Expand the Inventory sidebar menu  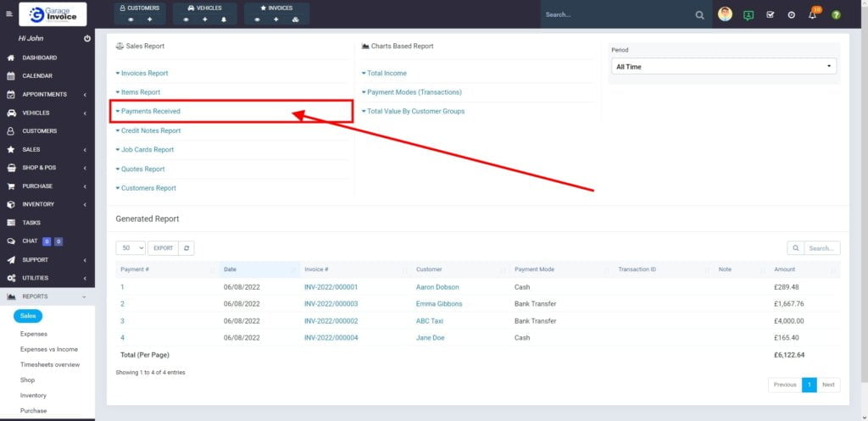tap(47, 205)
